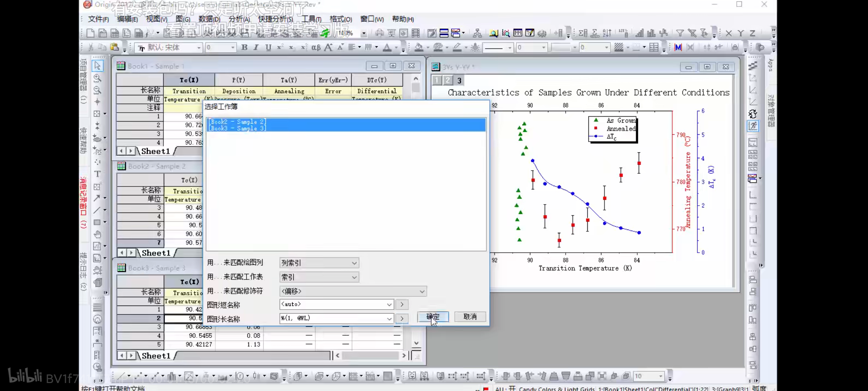
Task: Click the Paste clipboard icon
Action: [x=115, y=47]
